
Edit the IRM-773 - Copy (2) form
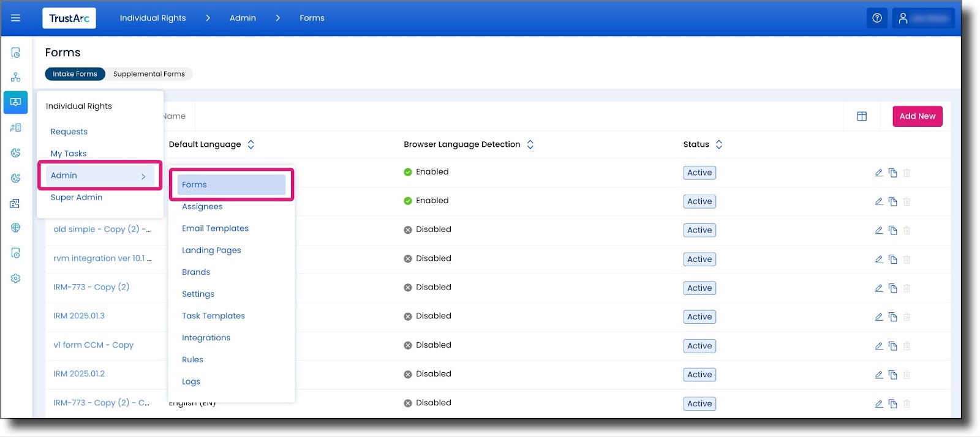[879, 288]
